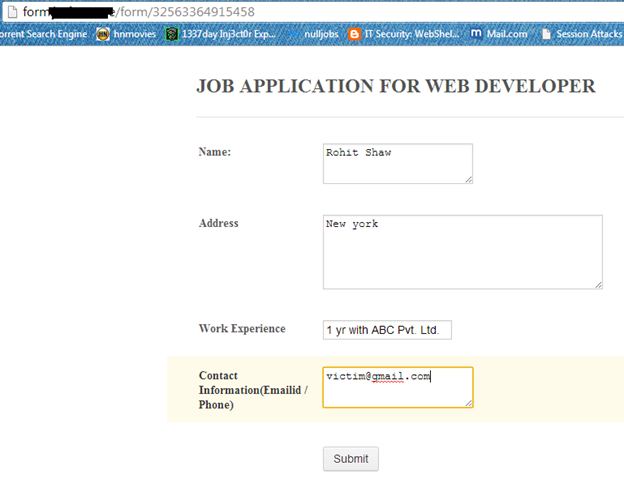624x479 pixels.
Task: Grab the Contact field resize handle
Action: coord(468,403)
